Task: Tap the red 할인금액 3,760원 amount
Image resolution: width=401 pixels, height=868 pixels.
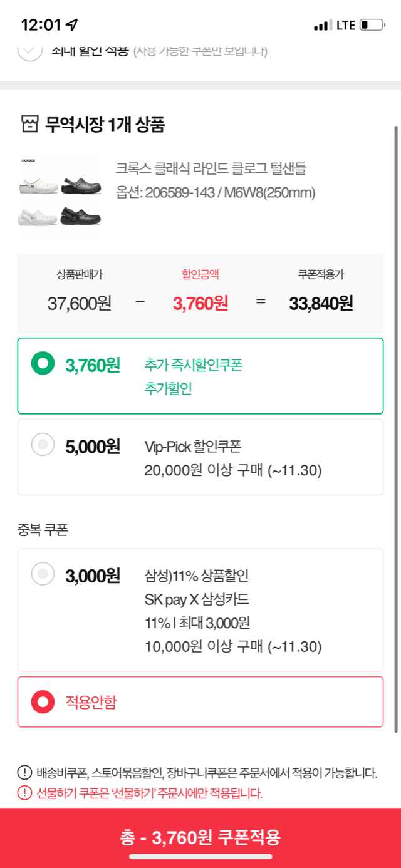Action: pyautogui.click(x=200, y=303)
